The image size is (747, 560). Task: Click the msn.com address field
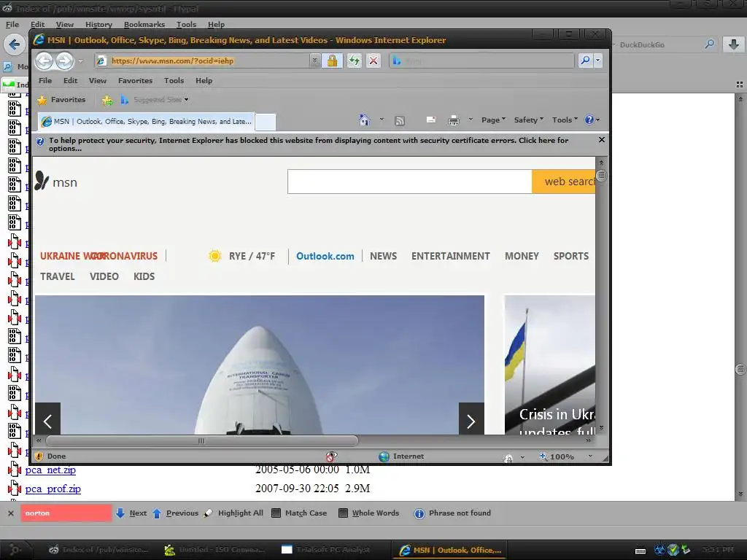[x=209, y=61]
